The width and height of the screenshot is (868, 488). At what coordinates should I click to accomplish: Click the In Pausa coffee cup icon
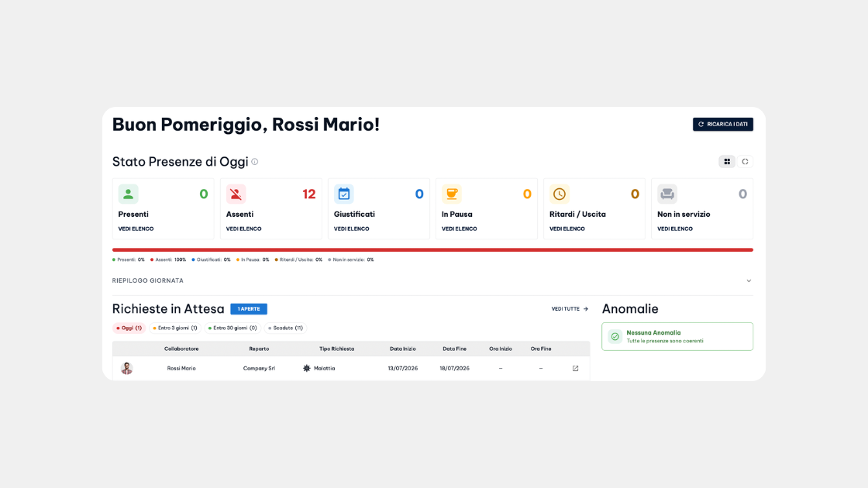tap(452, 194)
